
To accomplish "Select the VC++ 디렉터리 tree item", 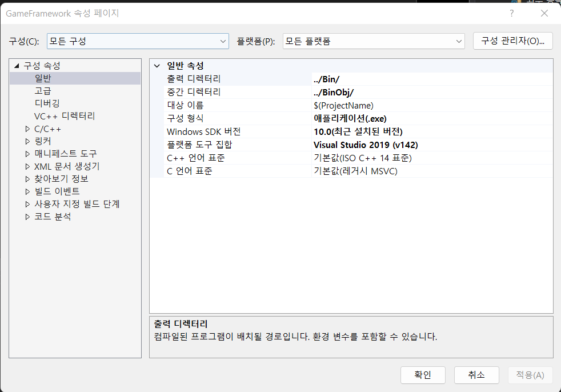I will 65,116.
